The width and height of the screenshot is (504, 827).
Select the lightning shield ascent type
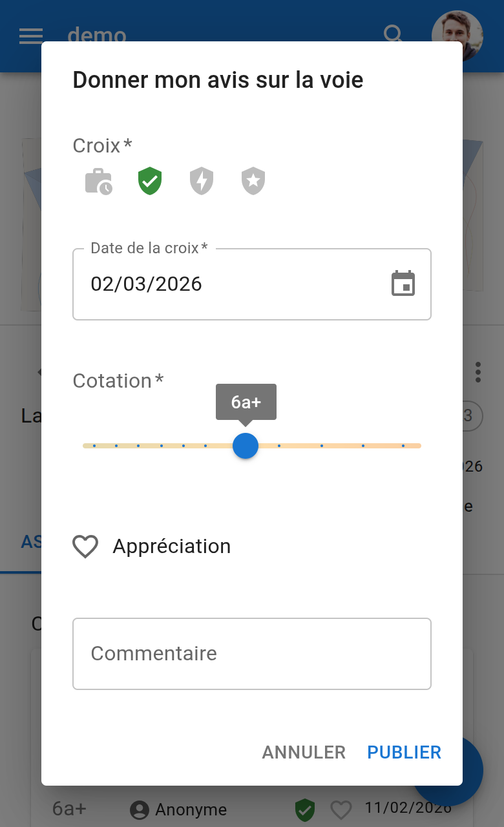(x=201, y=181)
